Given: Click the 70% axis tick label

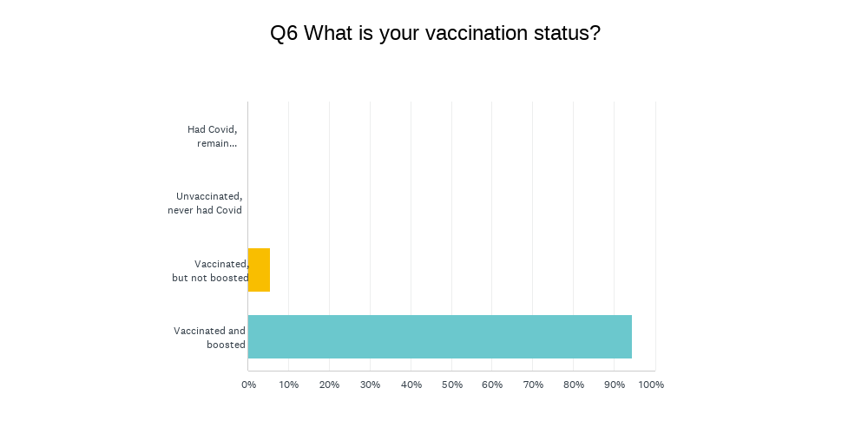Looking at the screenshot, I should point(533,385).
